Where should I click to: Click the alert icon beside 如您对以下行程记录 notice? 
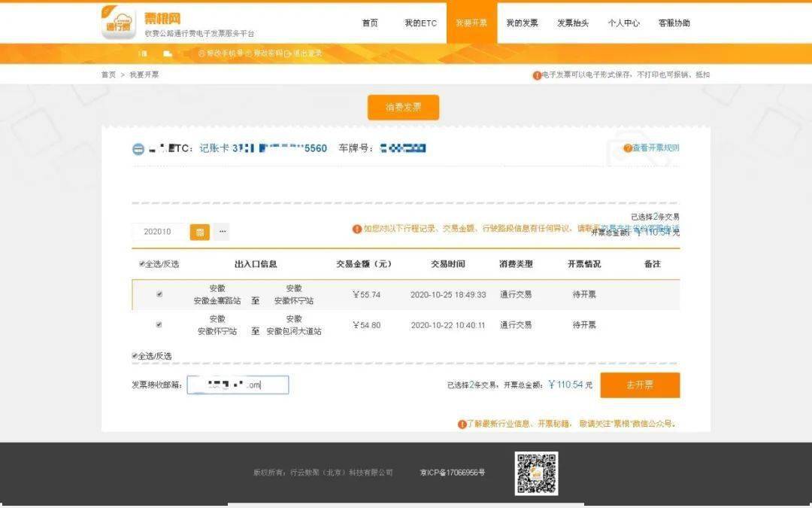pos(357,229)
